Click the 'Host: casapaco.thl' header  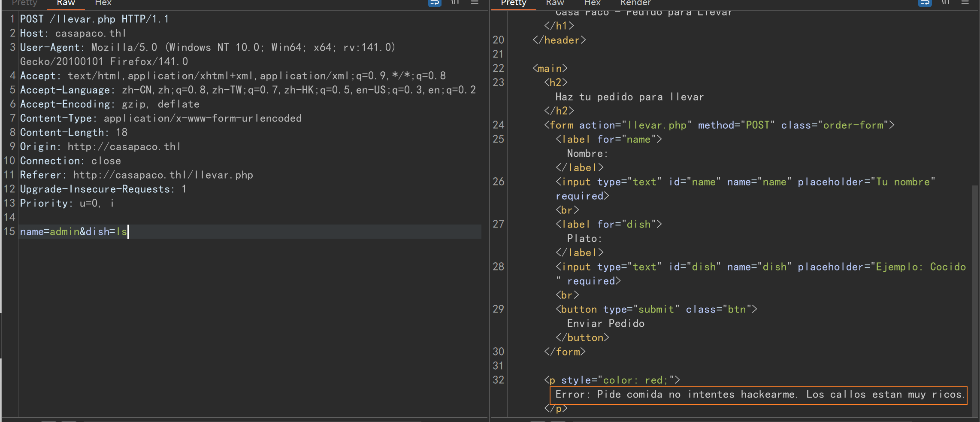click(73, 33)
